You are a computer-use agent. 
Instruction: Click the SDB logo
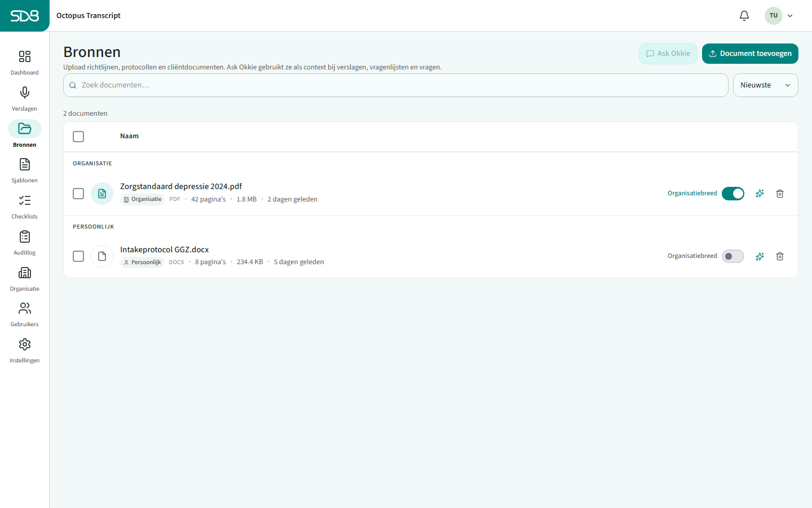(x=25, y=16)
